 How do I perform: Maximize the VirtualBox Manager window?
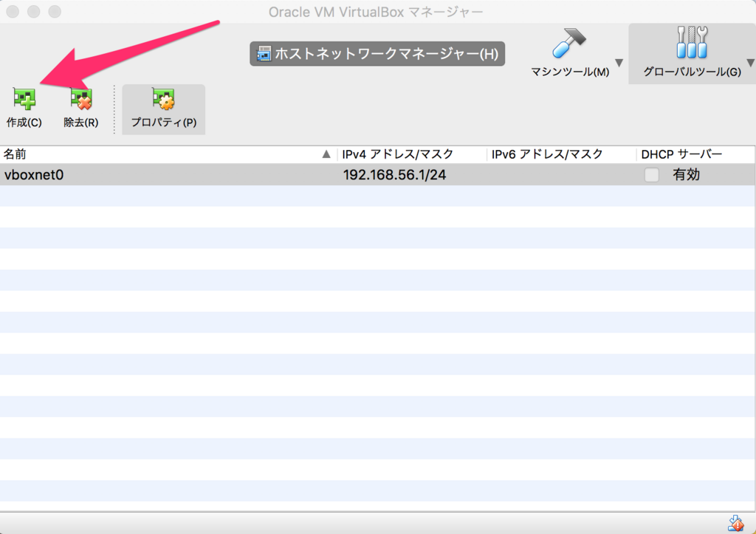point(55,12)
